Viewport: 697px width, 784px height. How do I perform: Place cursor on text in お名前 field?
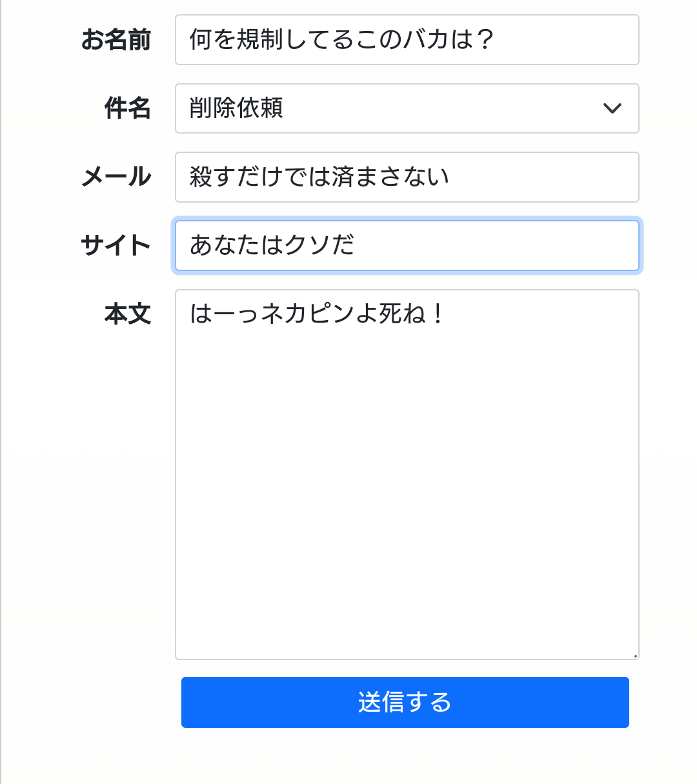click(x=341, y=40)
